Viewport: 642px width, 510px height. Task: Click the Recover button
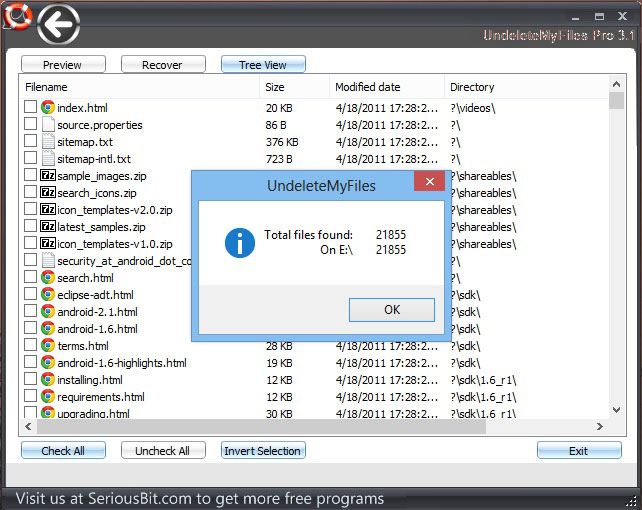click(x=163, y=65)
